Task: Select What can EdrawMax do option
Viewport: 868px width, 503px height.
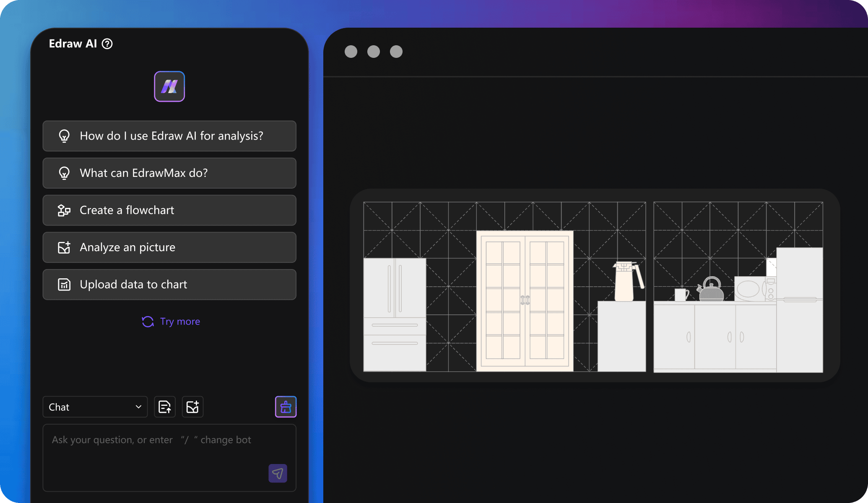Action: [169, 173]
